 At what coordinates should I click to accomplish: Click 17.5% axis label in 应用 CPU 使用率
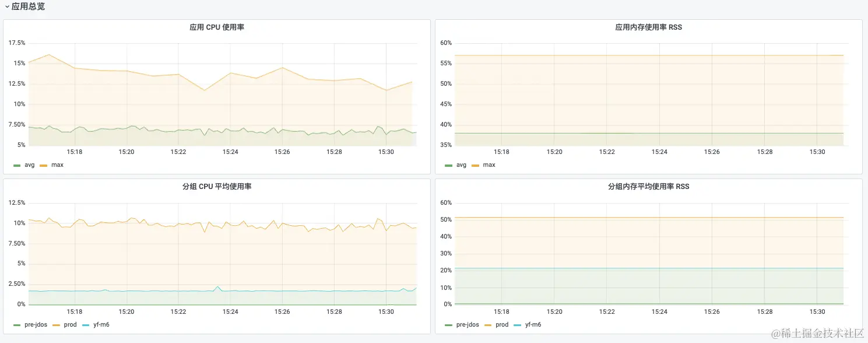(x=17, y=43)
